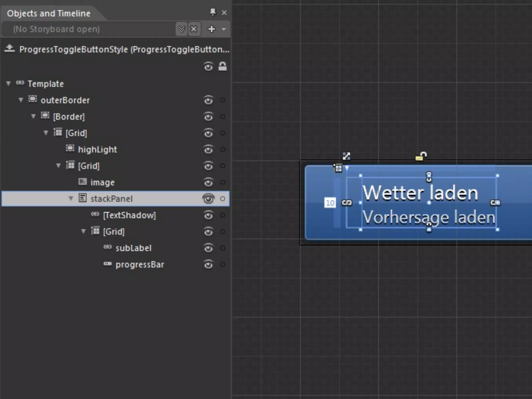Screen dimensions: 532x399
Task: Collapse the Template tree node
Action: pos(8,84)
